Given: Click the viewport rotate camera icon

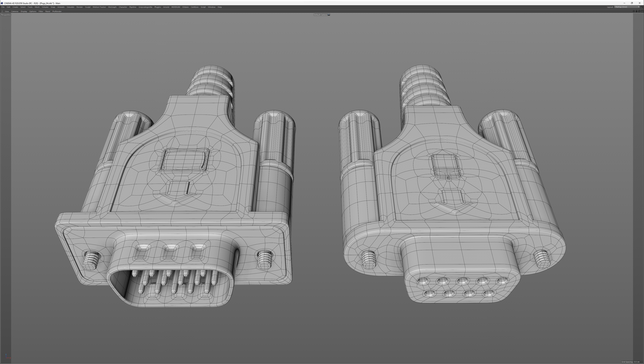Looking at the screenshot, I should (x=639, y=11).
